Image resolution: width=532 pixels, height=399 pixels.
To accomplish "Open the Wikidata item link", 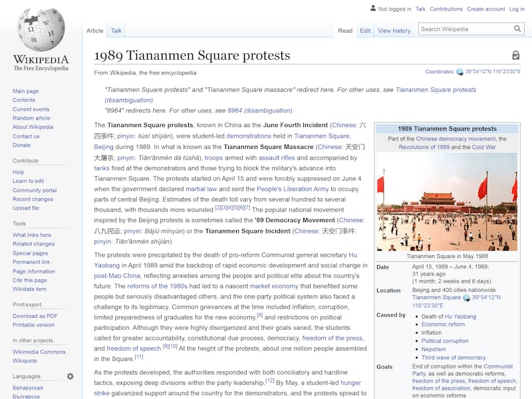I will [29, 289].
